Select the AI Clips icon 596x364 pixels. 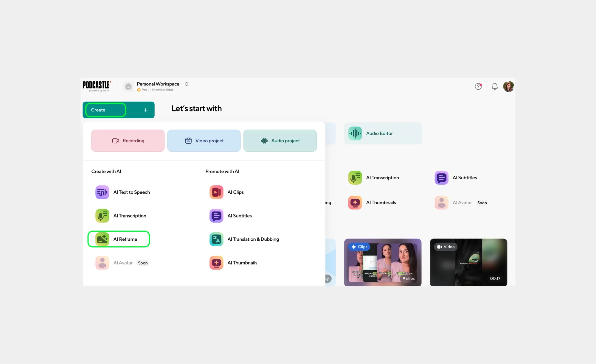(x=216, y=192)
